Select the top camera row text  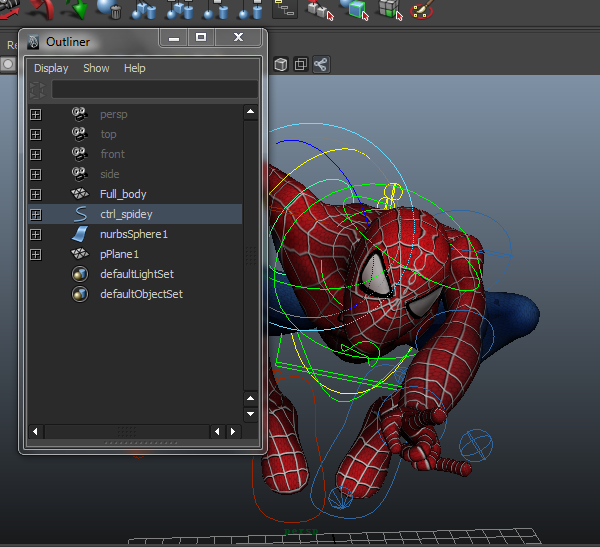[x=108, y=134]
